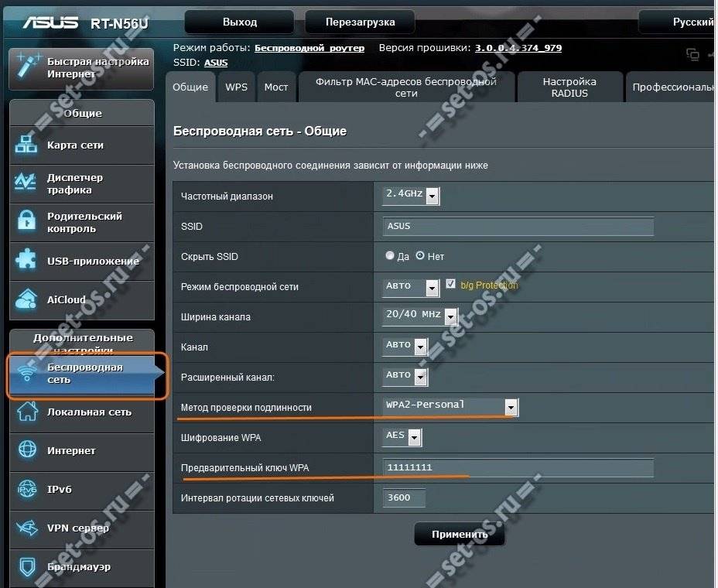The image size is (718, 588).
Task: Open the WPA2-Personal authentication method dropdown
Action: (511, 407)
